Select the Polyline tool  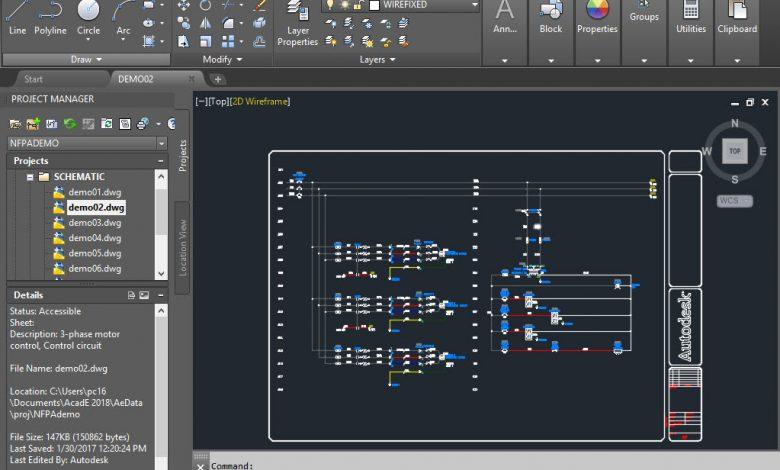(50, 19)
